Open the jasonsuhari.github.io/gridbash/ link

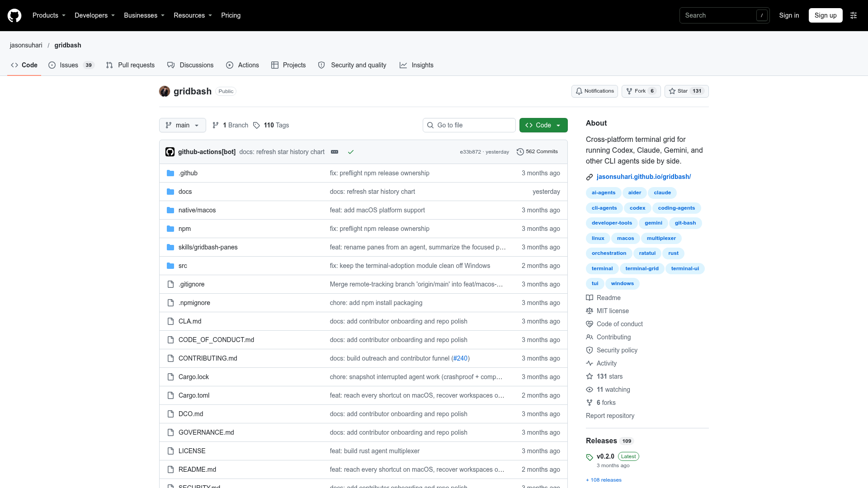pos(644,177)
